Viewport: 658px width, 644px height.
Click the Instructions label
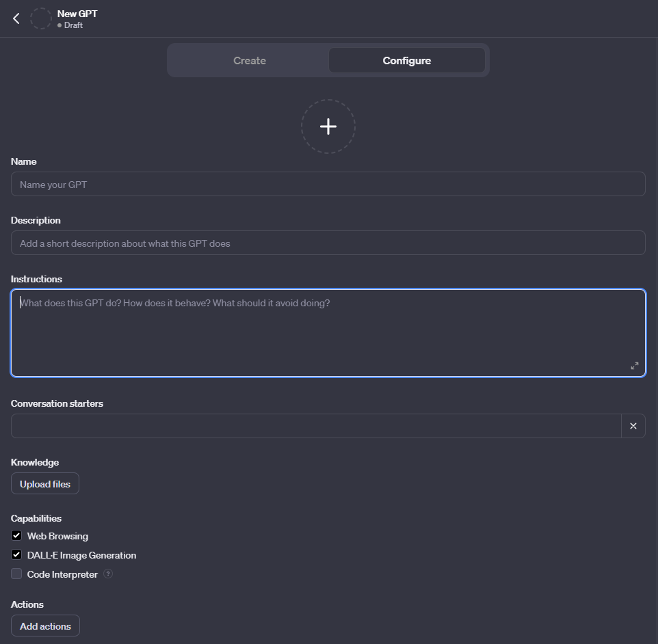(36, 279)
